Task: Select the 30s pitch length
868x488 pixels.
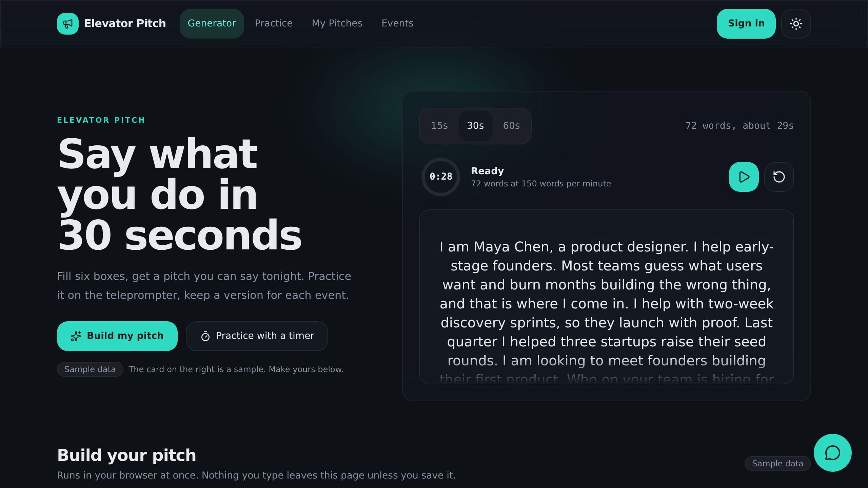Action: point(475,126)
